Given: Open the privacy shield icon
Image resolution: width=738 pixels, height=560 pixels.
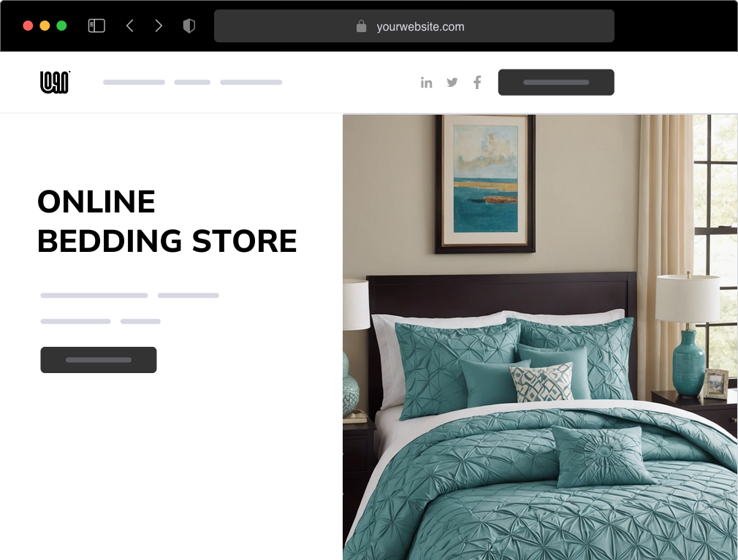Looking at the screenshot, I should (189, 26).
